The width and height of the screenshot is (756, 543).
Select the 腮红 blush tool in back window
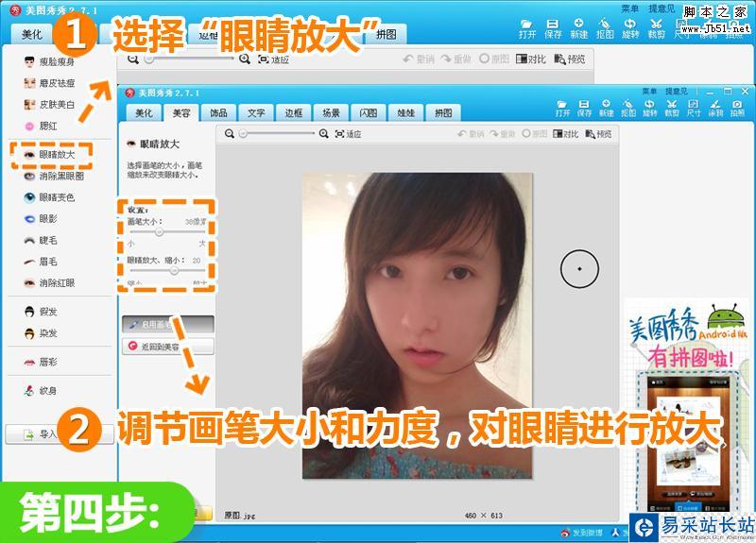(x=41, y=126)
